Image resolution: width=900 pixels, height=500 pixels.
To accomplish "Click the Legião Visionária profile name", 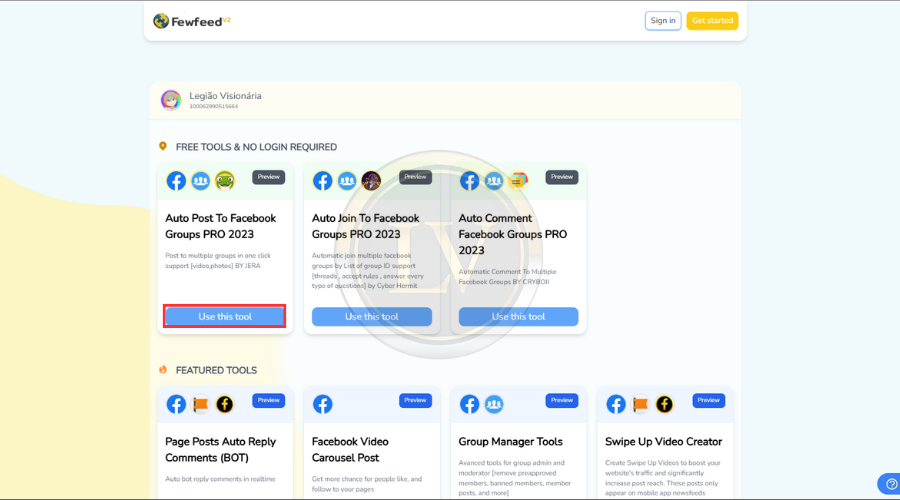I will click(x=225, y=96).
